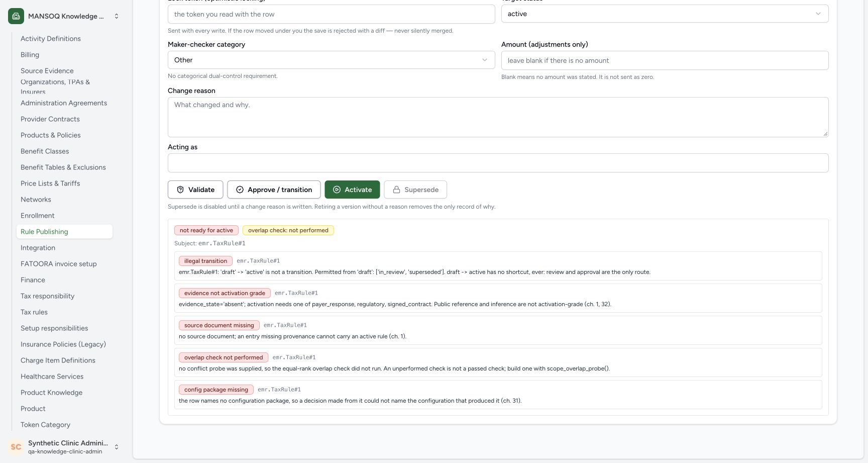Select Rule Publishing in the sidebar
The width and height of the screenshot is (868, 463).
[64, 232]
